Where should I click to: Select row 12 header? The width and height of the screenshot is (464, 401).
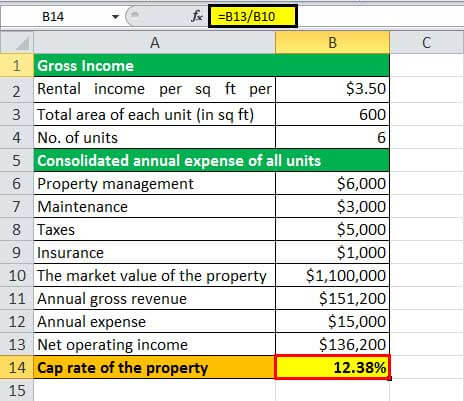point(17,321)
